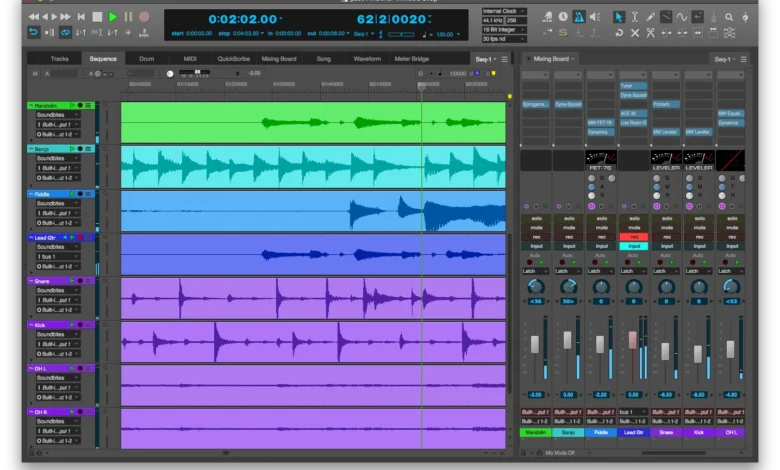Open the Latch automation dropdown on Mandolin channel

pyautogui.click(x=535, y=271)
